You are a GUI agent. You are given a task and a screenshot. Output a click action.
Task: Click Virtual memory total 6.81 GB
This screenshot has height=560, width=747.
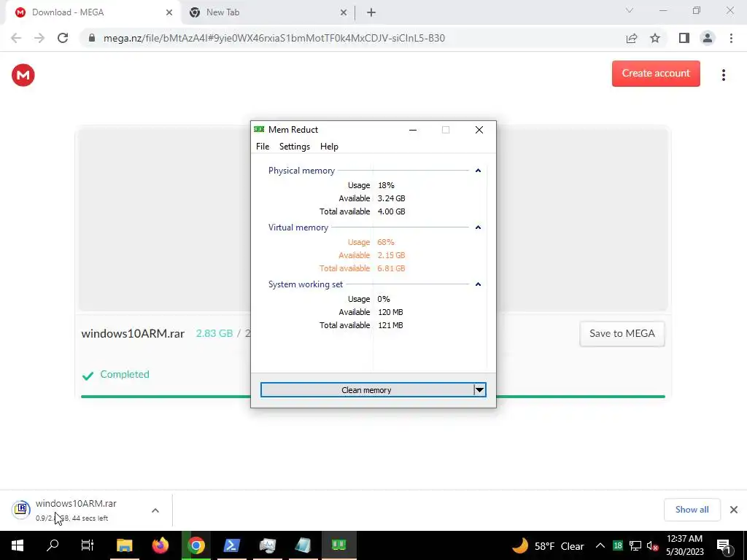392,268
